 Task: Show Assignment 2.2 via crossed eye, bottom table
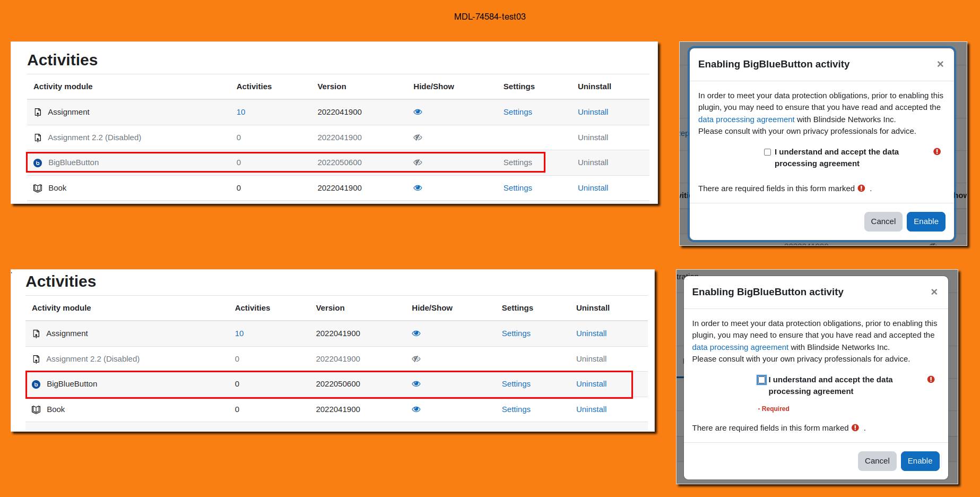pos(416,359)
